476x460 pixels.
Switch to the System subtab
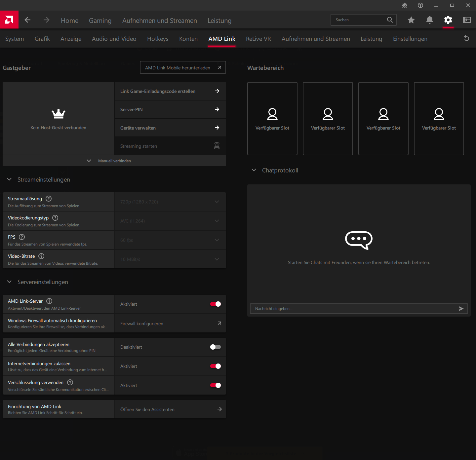(x=15, y=39)
